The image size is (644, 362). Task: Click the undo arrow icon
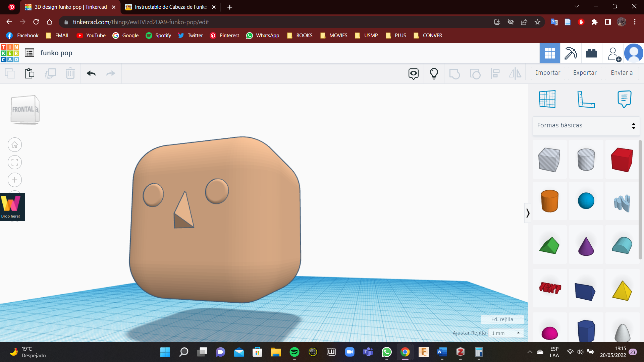click(91, 73)
